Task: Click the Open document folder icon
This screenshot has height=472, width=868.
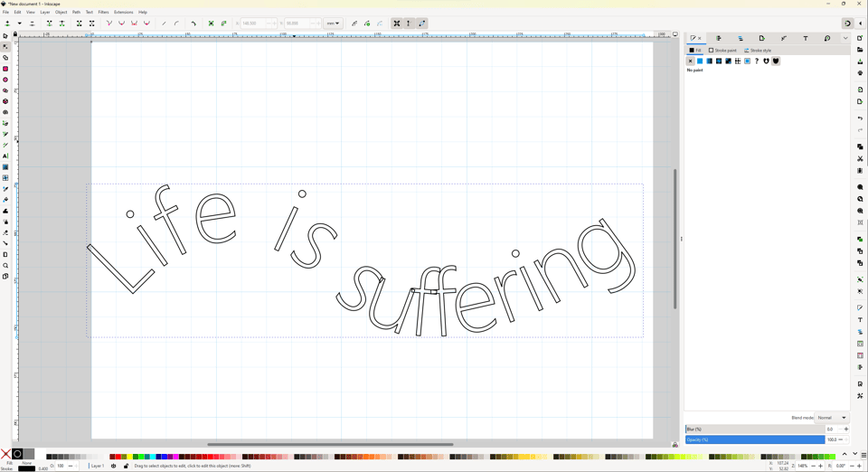Action: click(860, 50)
